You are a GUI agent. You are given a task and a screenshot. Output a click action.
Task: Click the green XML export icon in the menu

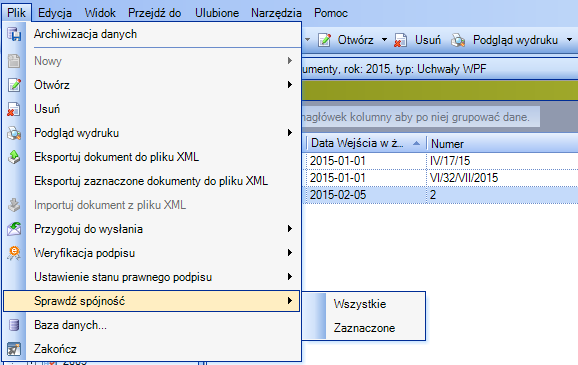coord(14,157)
